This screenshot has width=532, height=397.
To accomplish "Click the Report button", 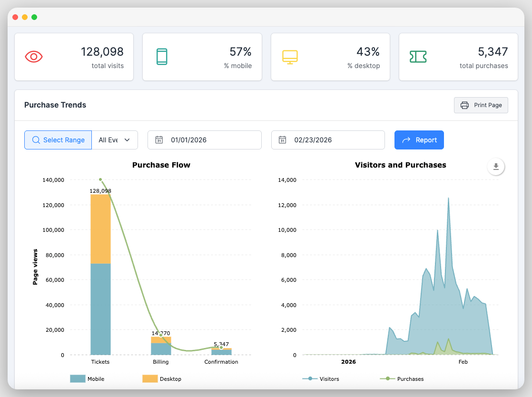I will point(419,140).
